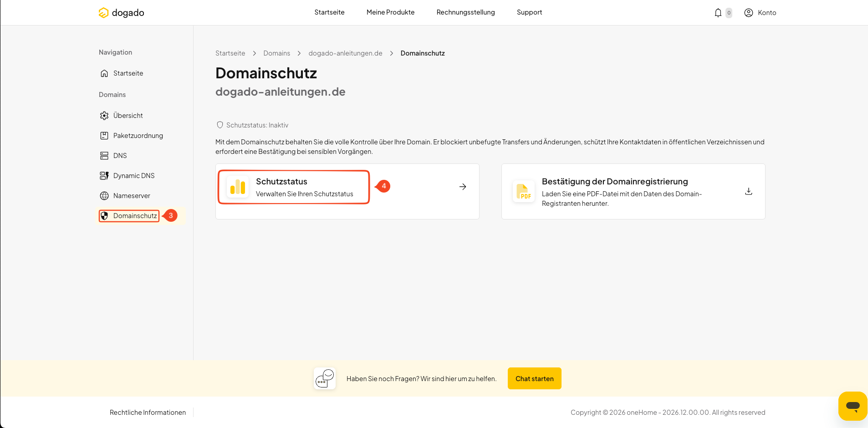Click the arrow on the Schutzstatus card
Viewport: 868px width, 428px height.
[x=463, y=187]
